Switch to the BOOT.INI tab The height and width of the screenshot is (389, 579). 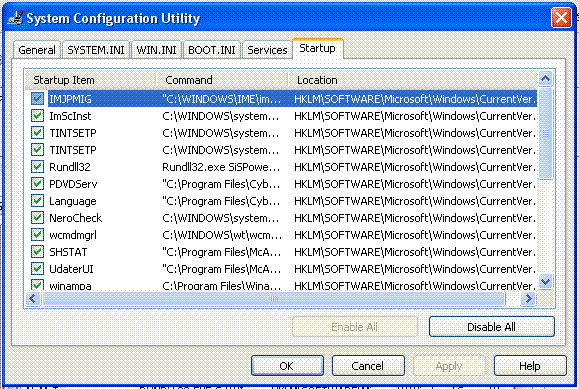pos(212,50)
